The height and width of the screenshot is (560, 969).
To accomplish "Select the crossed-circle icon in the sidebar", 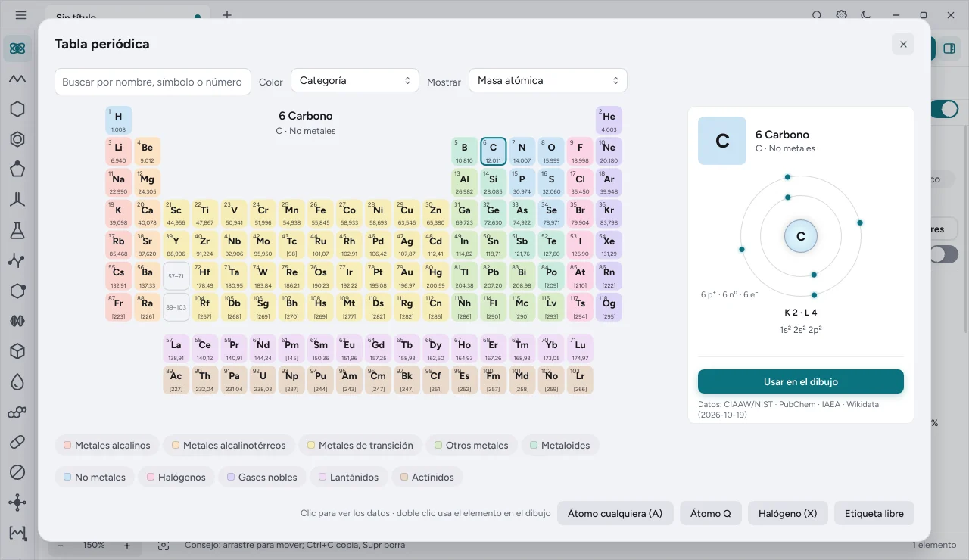I will [17, 472].
